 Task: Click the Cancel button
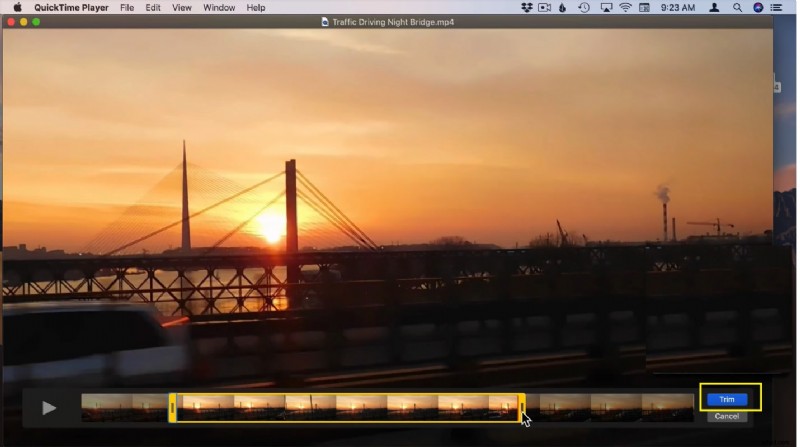click(726, 416)
